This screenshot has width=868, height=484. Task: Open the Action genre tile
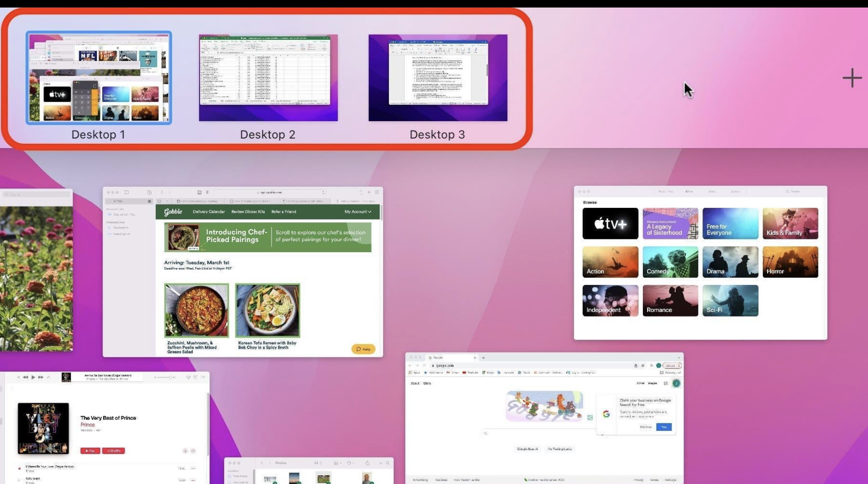pos(610,262)
